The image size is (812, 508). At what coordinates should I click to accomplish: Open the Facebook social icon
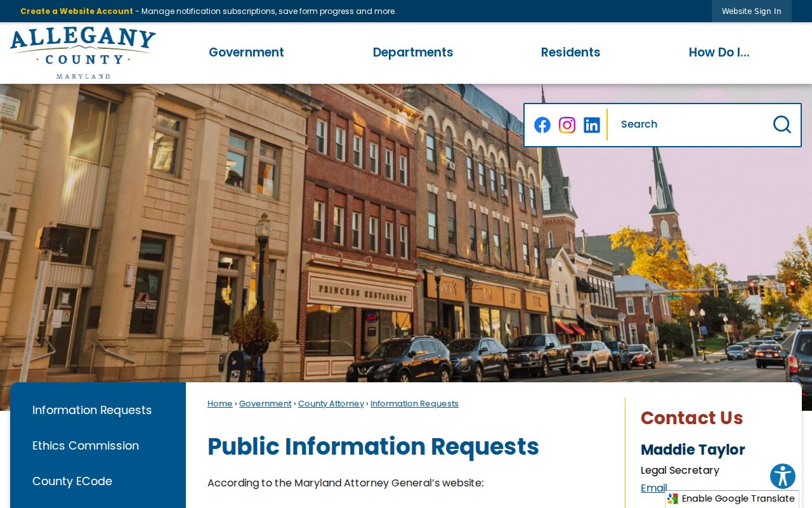[542, 125]
